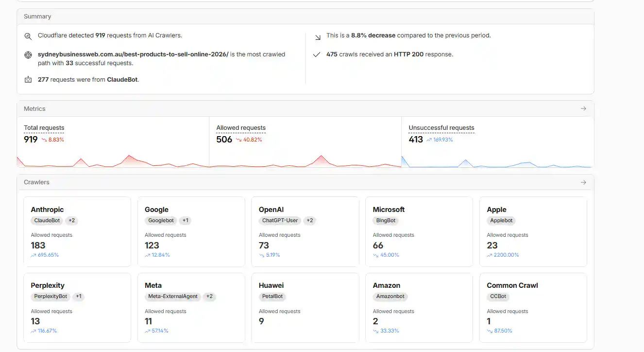Viewport: 644px width, 352px height.
Task: Click the up-trend icon next to 169.93%
Action: (429, 140)
